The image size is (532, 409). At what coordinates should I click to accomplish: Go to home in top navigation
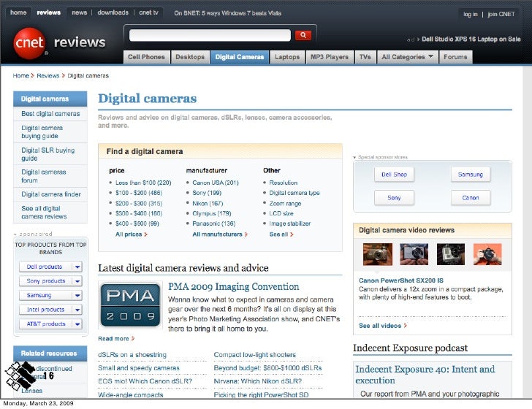18,12
